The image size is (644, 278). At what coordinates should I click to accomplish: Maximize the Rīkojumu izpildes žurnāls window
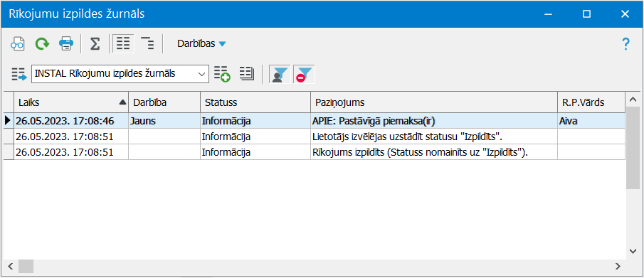click(586, 14)
